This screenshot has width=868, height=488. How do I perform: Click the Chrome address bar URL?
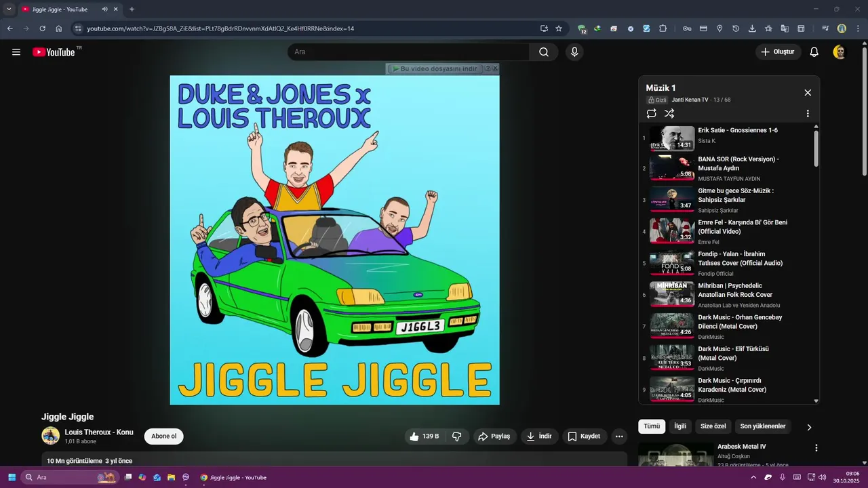pyautogui.click(x=220, y=28)
